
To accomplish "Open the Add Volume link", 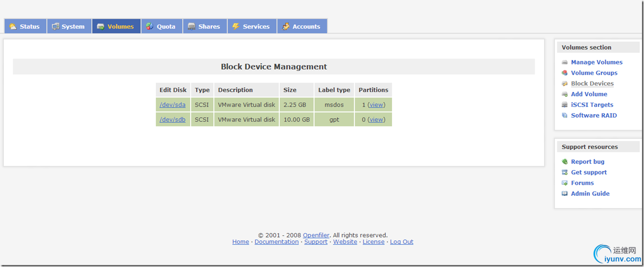I will (589, 94).
